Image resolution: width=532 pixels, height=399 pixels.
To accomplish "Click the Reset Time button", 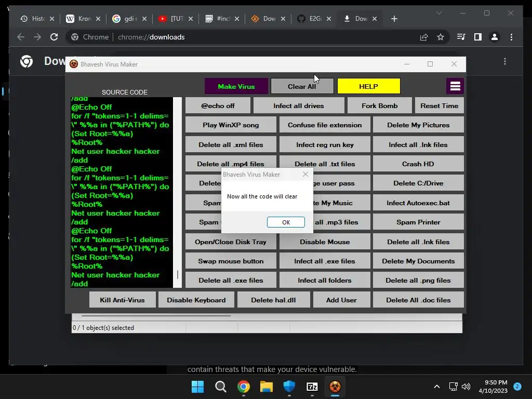I will (x=440, y=105).
